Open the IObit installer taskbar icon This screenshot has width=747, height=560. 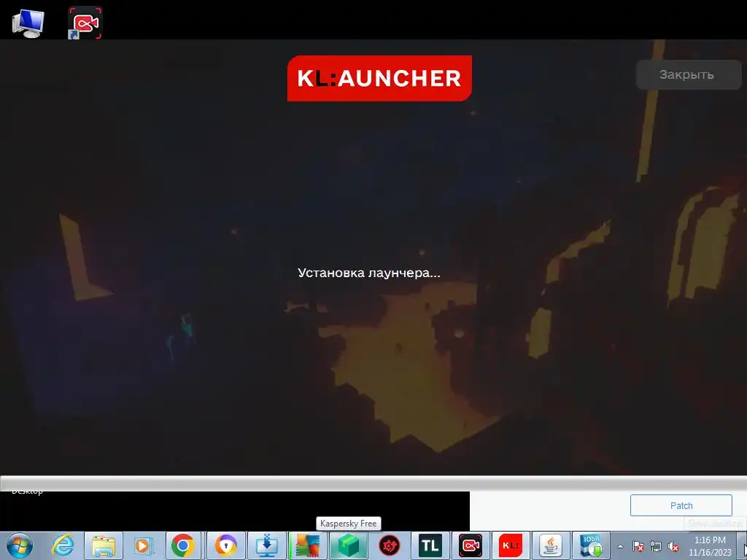coord(591,545)
